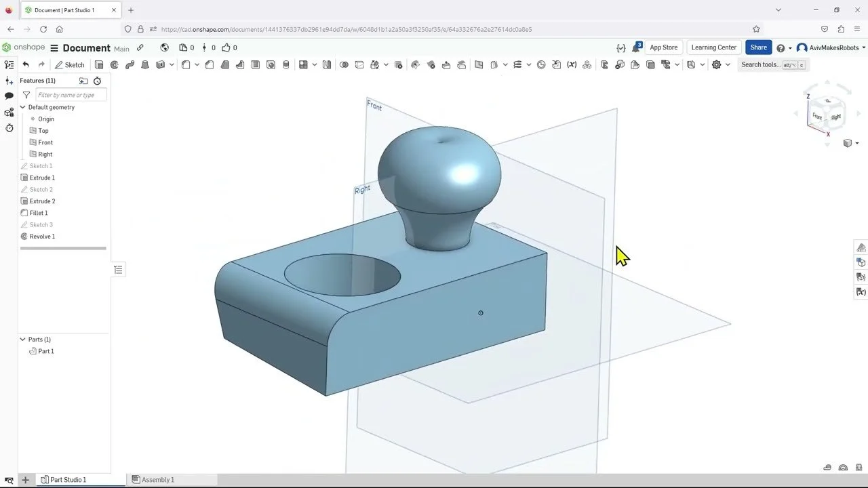
Task: Expand the Linear pattern dropdown arrow
Action: pos(314,64)
